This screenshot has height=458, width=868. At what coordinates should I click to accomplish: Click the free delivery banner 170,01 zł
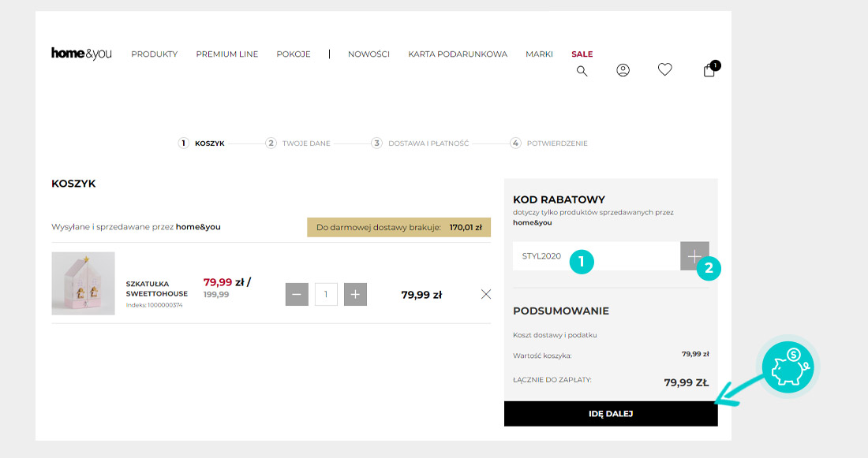(x=398, y=227)
